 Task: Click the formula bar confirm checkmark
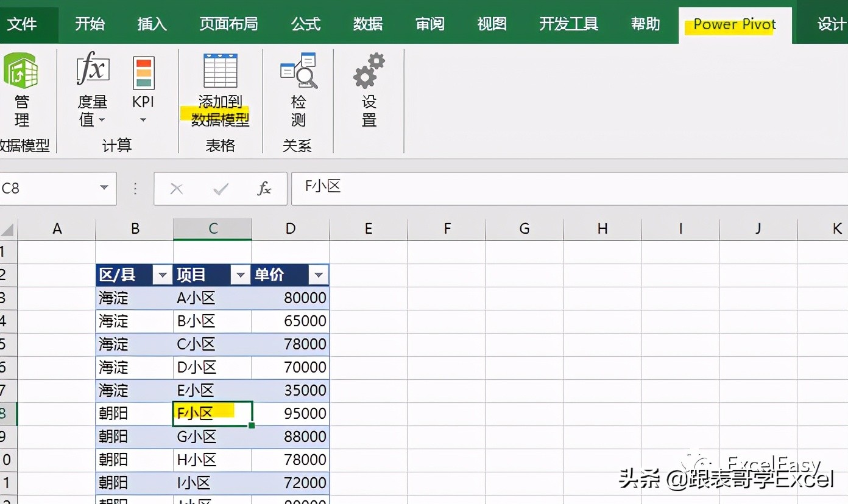coord(221,189)
